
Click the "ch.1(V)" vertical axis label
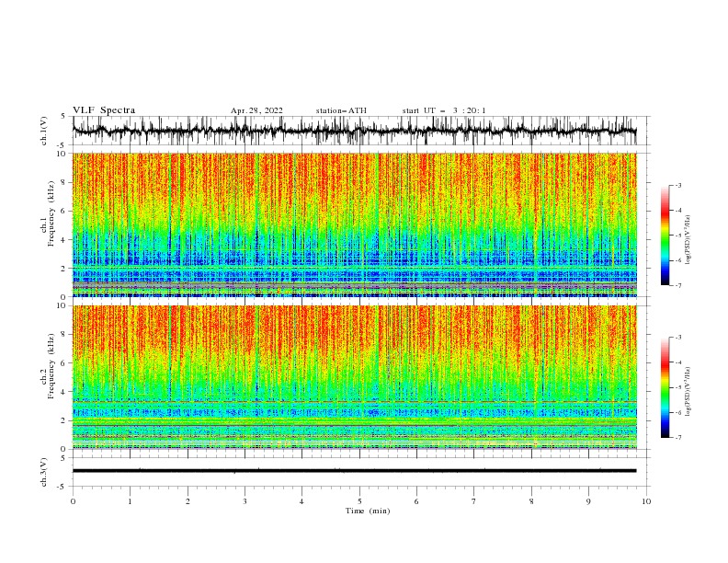pyautogui.click(x=44, y=131)
